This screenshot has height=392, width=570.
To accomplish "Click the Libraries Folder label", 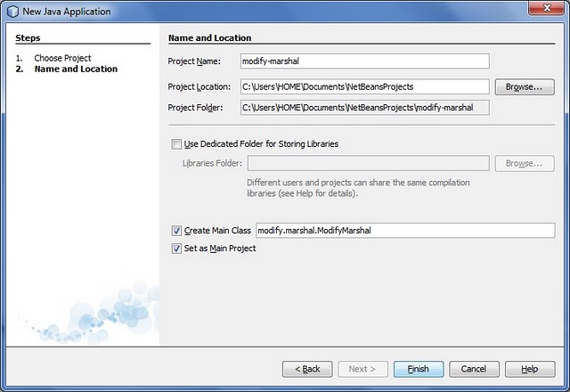I will pyautogui.click(x=212, y=163).
